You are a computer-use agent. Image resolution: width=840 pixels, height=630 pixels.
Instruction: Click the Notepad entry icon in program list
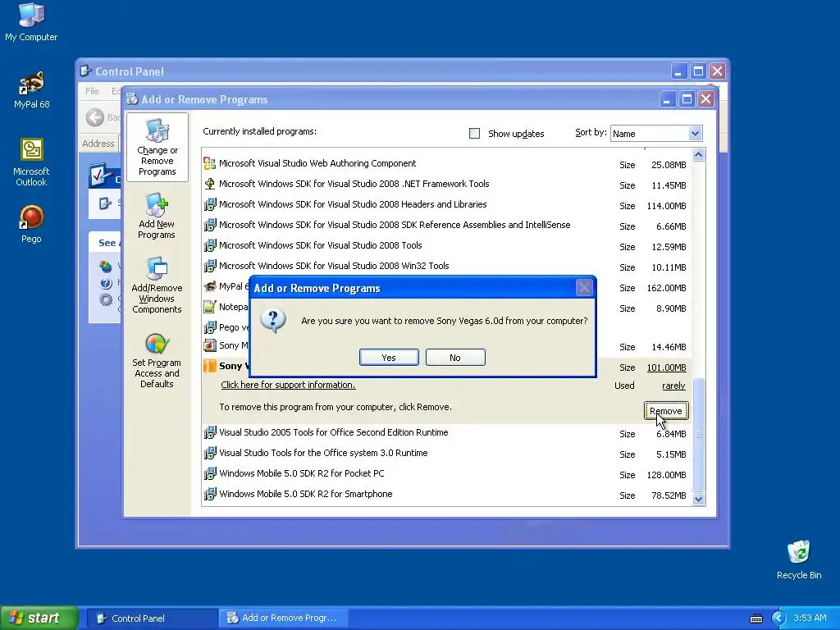coord(209,307)
